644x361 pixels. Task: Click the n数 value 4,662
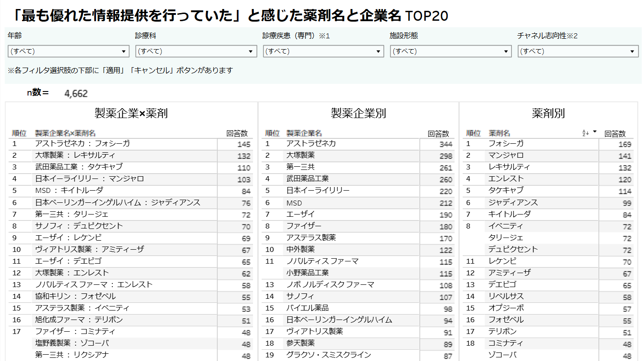pyautogui.click(x=76, y=94)
